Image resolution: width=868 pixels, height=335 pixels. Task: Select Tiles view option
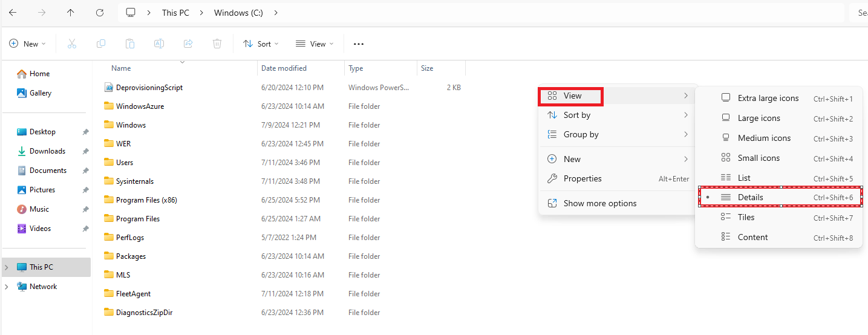click(x=779, y=217)
